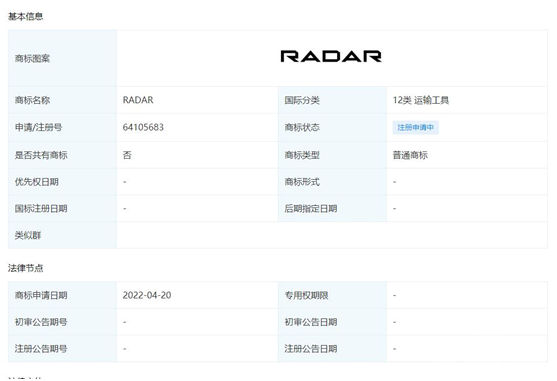Click the 商标申请日期 label
Image resolution: width=557 pixels, height=381 pixels.
41,295
